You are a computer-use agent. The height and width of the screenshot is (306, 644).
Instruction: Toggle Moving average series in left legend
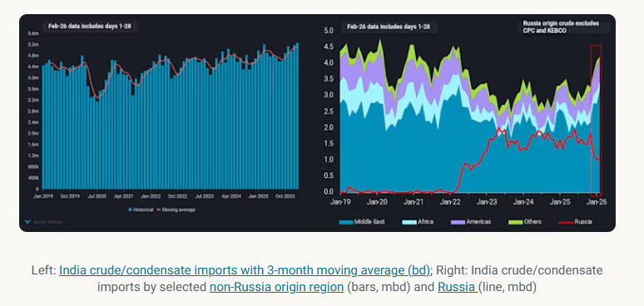176,210
